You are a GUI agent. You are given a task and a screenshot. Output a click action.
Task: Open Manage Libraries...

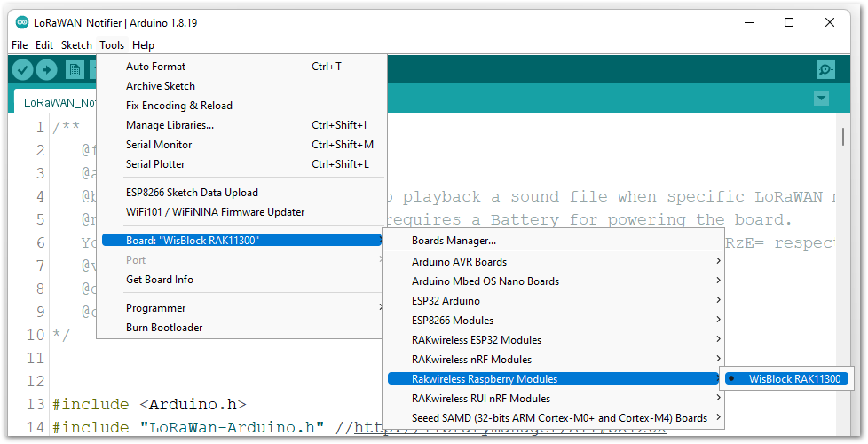click(241, 125)
